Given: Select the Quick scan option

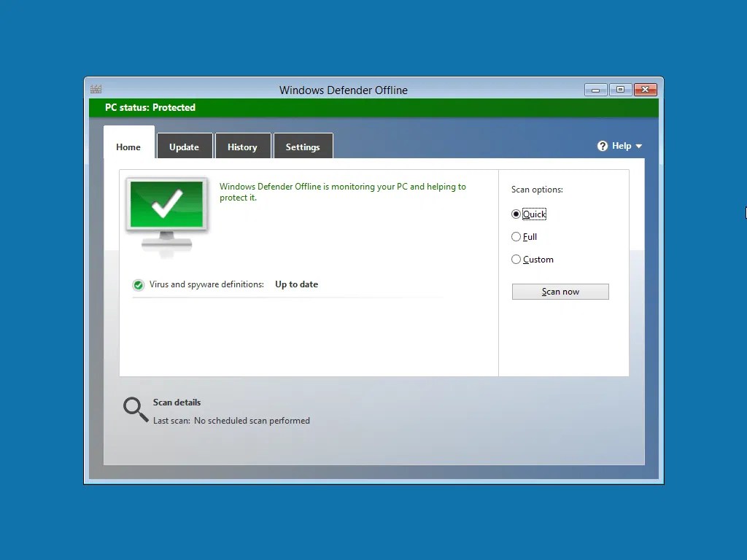Looking at the screenshot, I should pyautogui.click(x=516, y=214).
